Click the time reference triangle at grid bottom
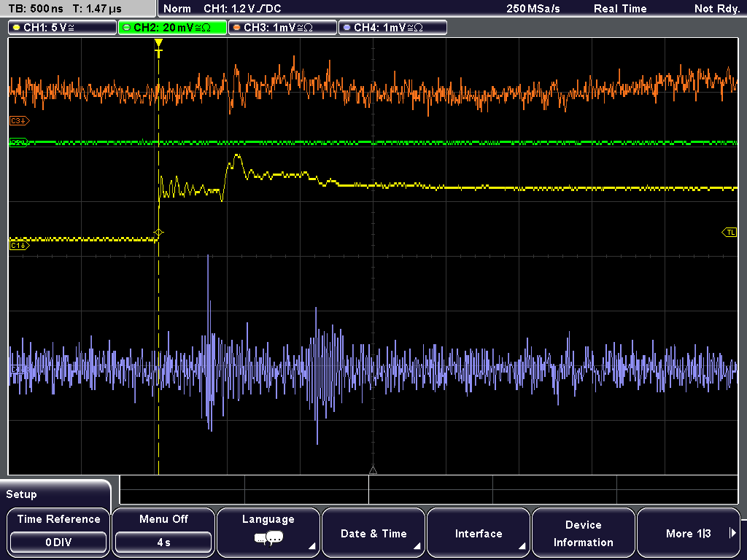The height and width of the screenshot is (560, 747). 373,470
